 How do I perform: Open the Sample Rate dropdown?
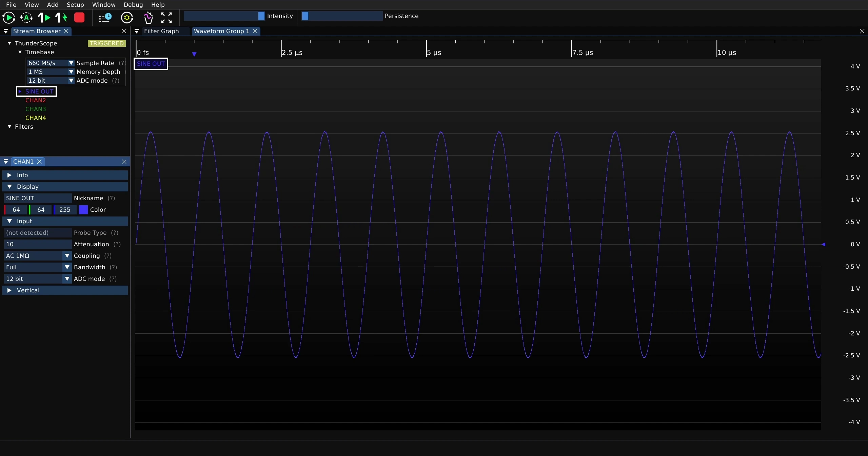coord(50,63)
